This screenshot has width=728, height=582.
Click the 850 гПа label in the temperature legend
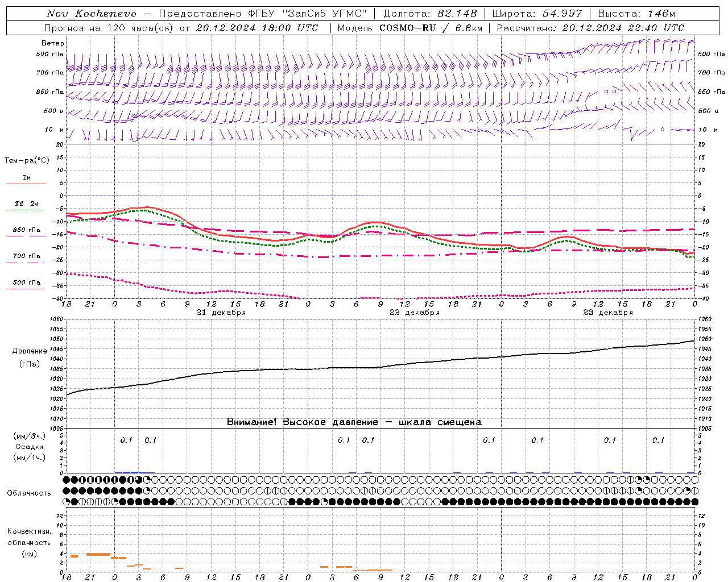[27, 230]
